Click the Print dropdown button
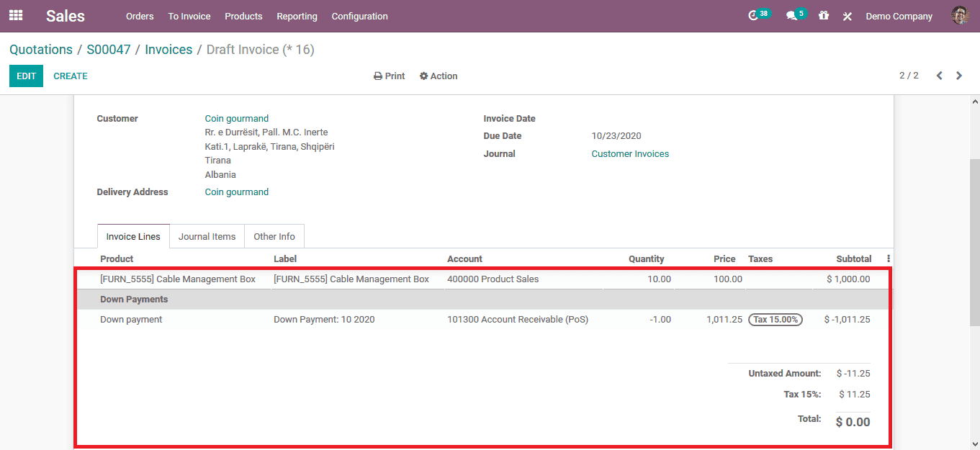 (390, 76)
